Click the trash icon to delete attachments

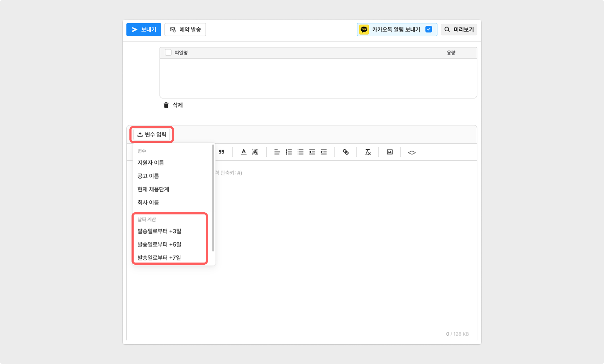(x=166, y=105)
